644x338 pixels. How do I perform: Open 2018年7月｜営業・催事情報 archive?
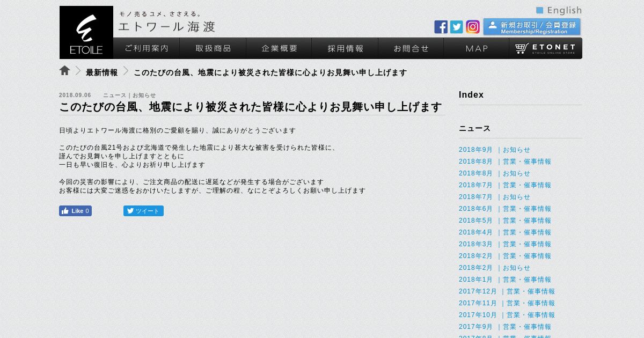pos(505,185)
